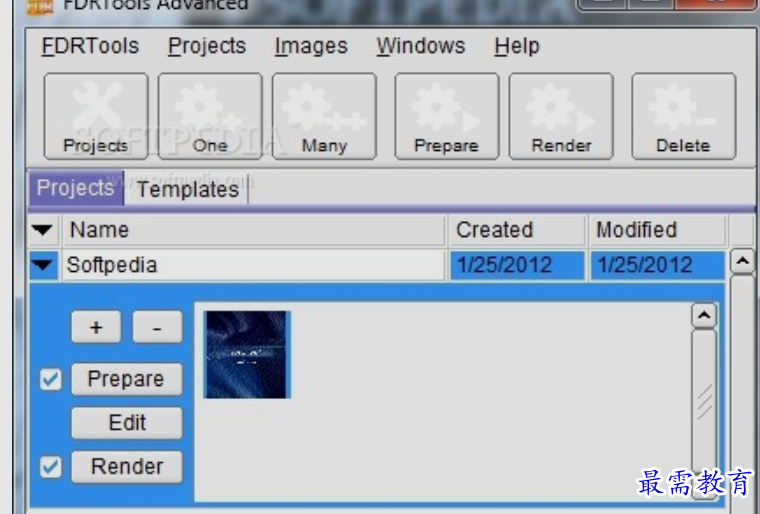Switch to the Templates tab
Image resolution: width=760 pixels, height=514 pixels.
[188, 189]
